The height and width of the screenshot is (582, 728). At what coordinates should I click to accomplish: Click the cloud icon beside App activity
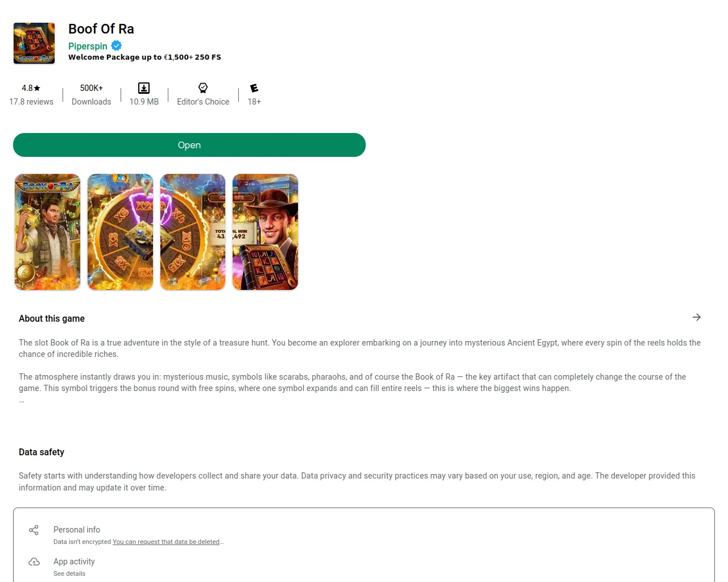point(34,562)
